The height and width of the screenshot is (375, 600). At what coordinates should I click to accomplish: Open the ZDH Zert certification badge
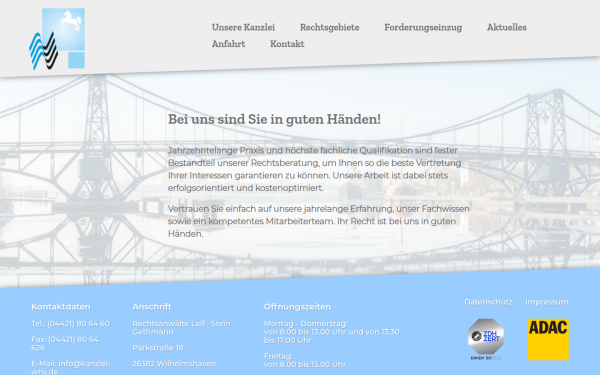click(486, 339)
